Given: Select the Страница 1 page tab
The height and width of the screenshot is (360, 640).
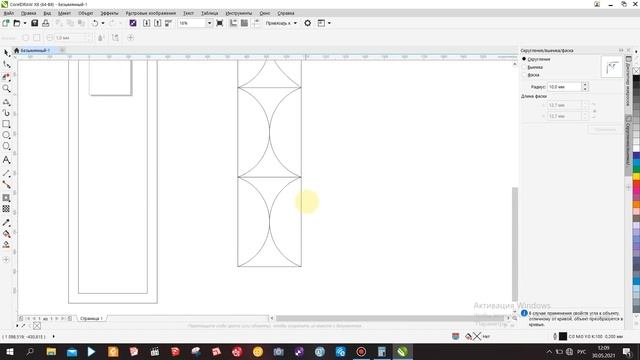Looking at the screenshot, I should click(91, 318).
